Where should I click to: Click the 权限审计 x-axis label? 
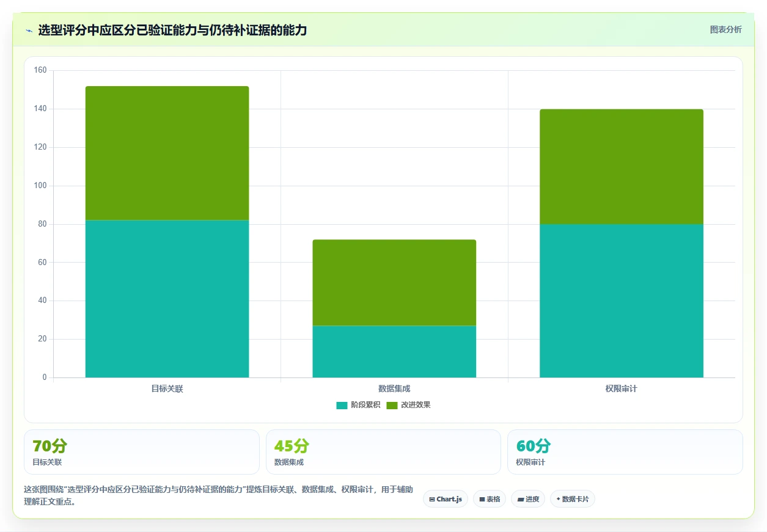622,388
